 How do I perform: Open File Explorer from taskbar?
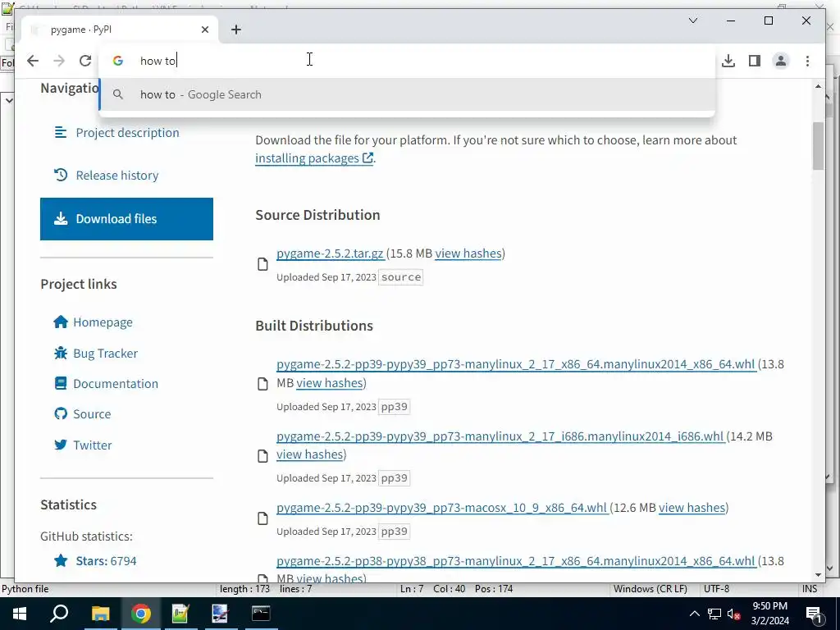coord(100,614)
